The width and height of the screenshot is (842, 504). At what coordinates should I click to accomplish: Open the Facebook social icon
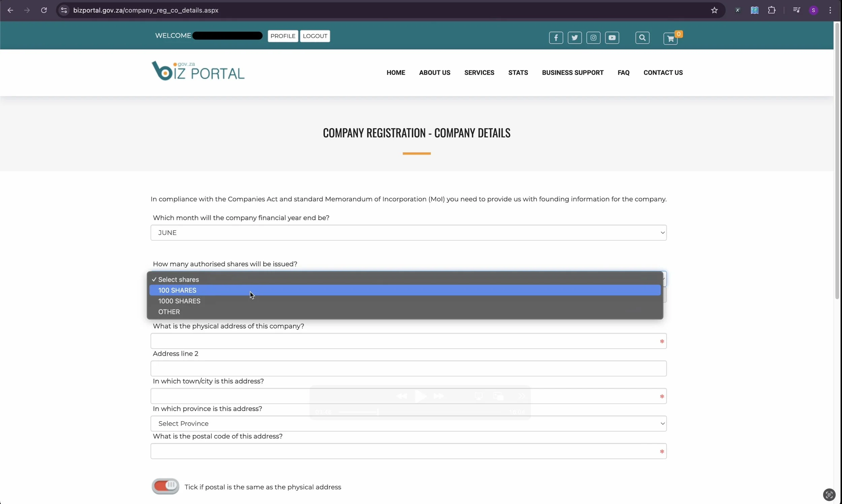[556, 38]
